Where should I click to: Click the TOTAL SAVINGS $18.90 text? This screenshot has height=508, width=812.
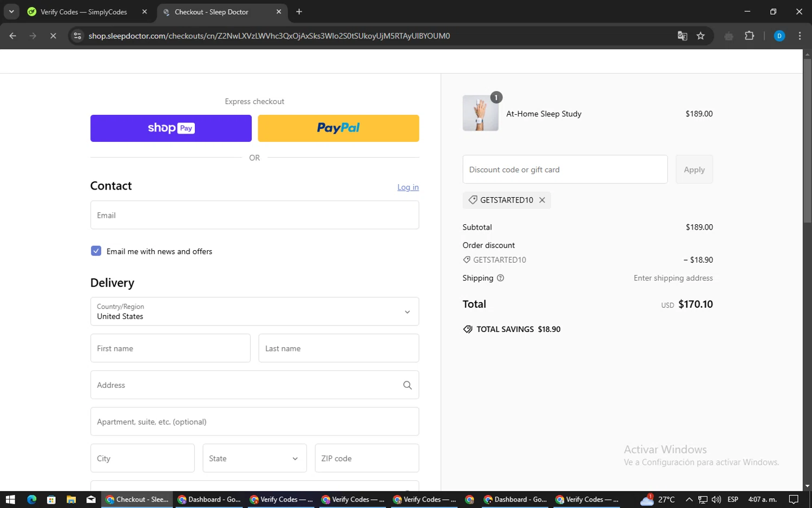(x=518, y=329)
